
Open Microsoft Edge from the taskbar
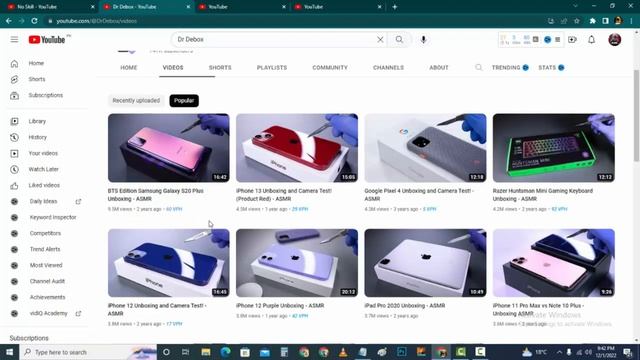coord(225,352)
